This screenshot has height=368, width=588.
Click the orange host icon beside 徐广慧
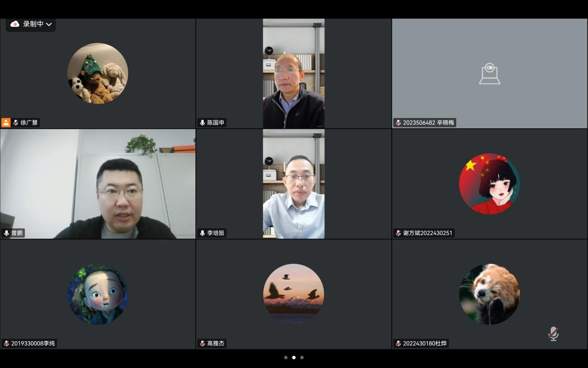point(6,123)
